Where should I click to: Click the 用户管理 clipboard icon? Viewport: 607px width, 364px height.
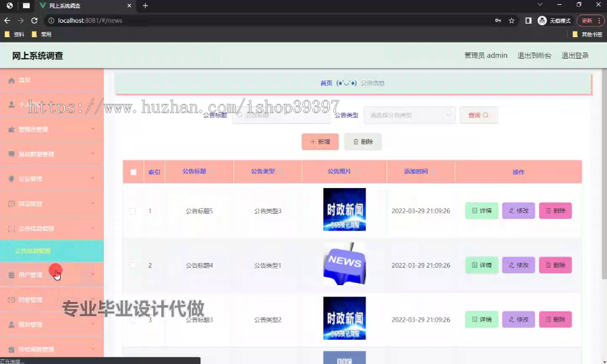point(11,275)
